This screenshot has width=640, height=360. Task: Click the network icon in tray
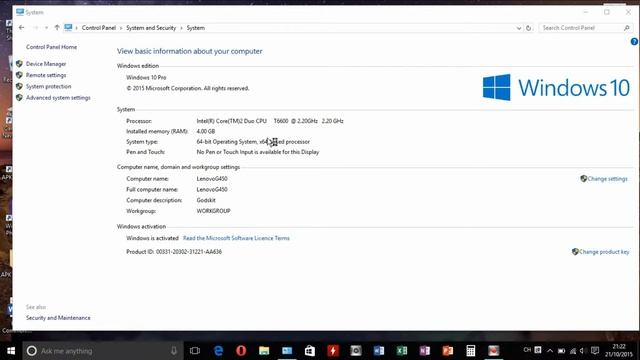(573, 351)
